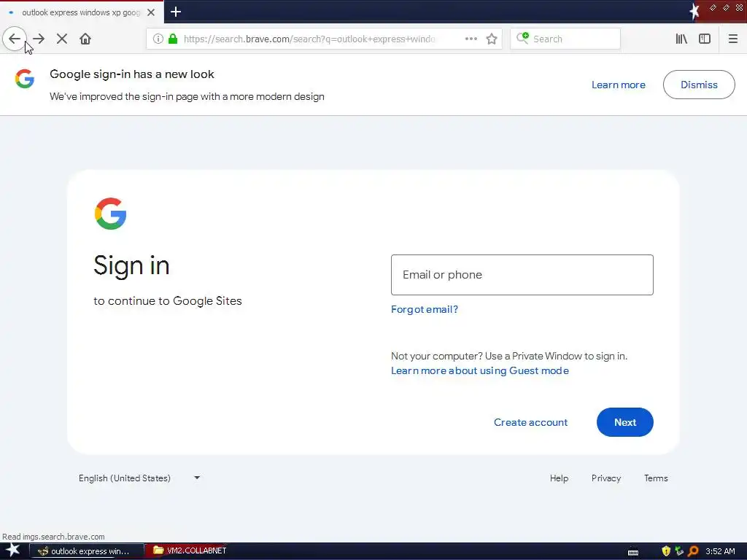This screenshot has width=747, height=560.
Task: Click 'to continue to Google Sites' text
Action: click(168, 301)
